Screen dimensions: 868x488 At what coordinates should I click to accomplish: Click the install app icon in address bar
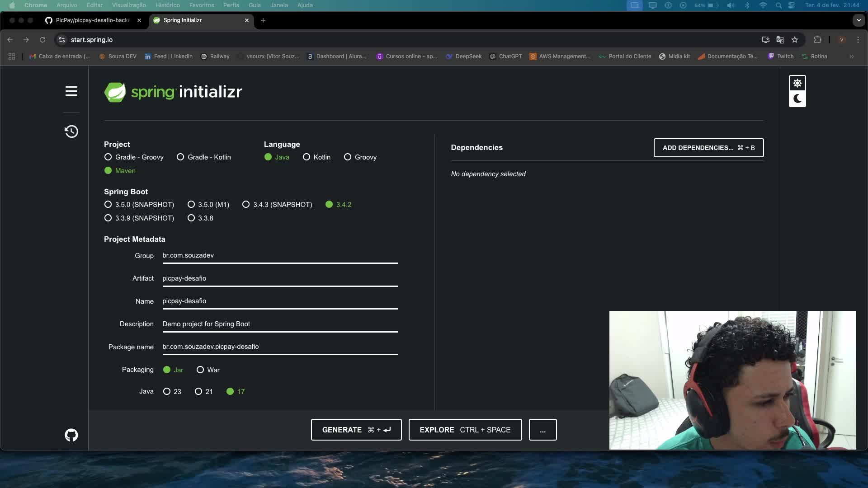point(766,40)
